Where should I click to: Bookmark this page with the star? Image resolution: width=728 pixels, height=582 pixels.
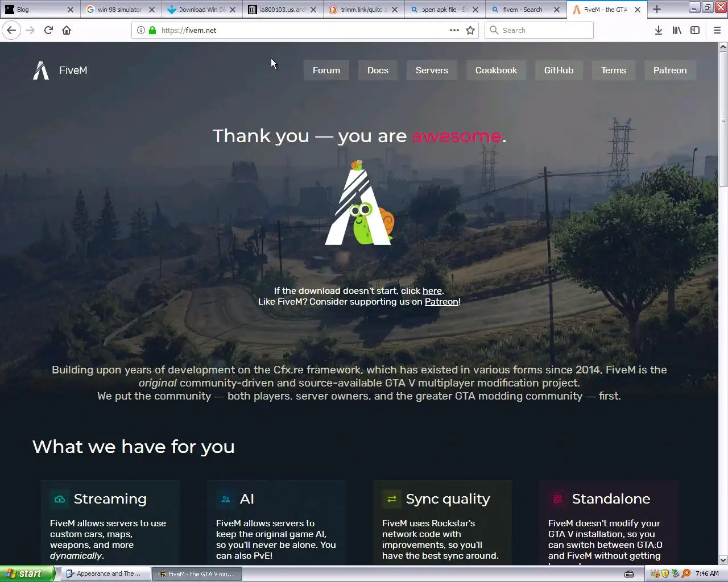pos(470,30)
